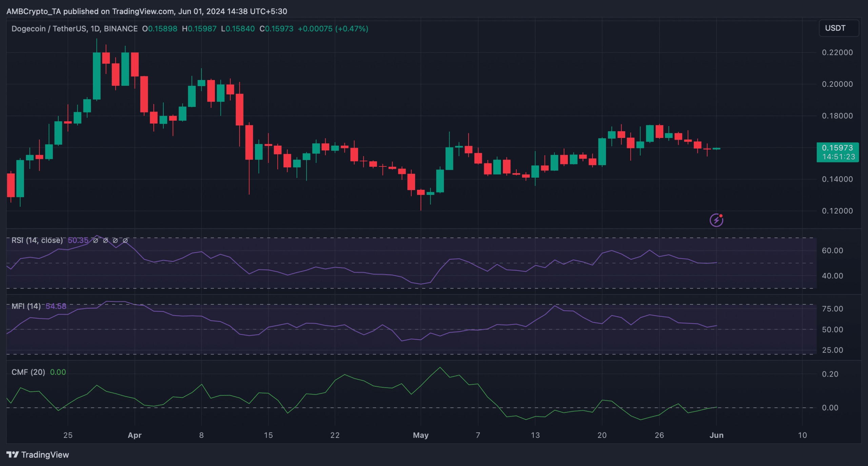The image size is (868, 466).
Task: Click the May date label on time axis
Action: pyautogui.click(x=421, y=435)
